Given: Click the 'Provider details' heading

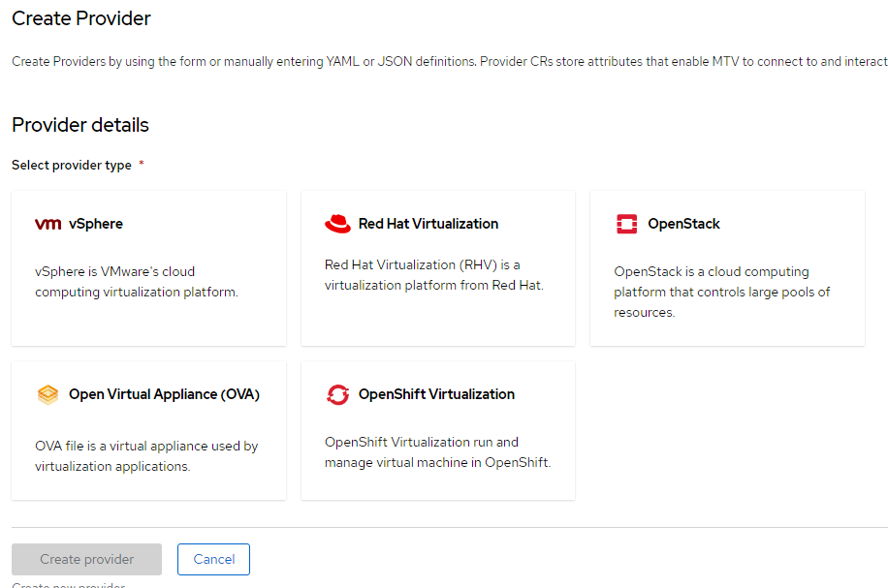Looking at the screenshot, I should pos(80,125).
